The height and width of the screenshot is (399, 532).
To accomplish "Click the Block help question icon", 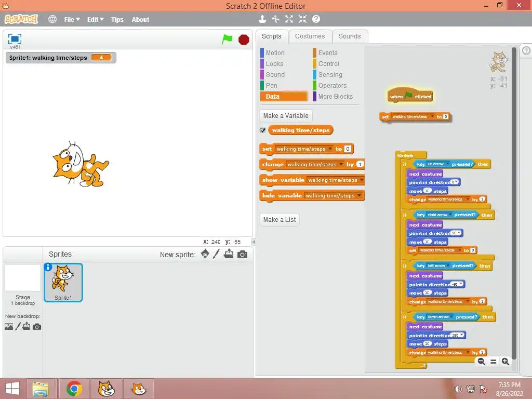I will pos(316,19).
